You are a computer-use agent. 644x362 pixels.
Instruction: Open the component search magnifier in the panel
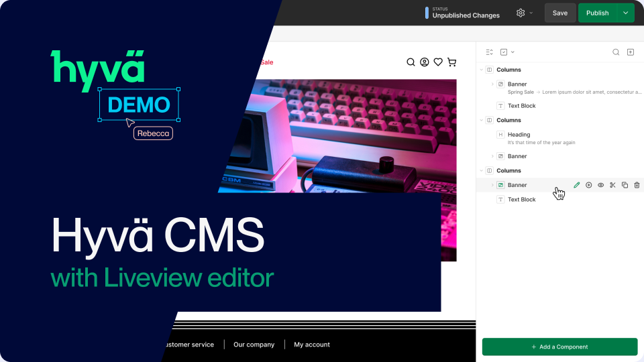[616, 52]
